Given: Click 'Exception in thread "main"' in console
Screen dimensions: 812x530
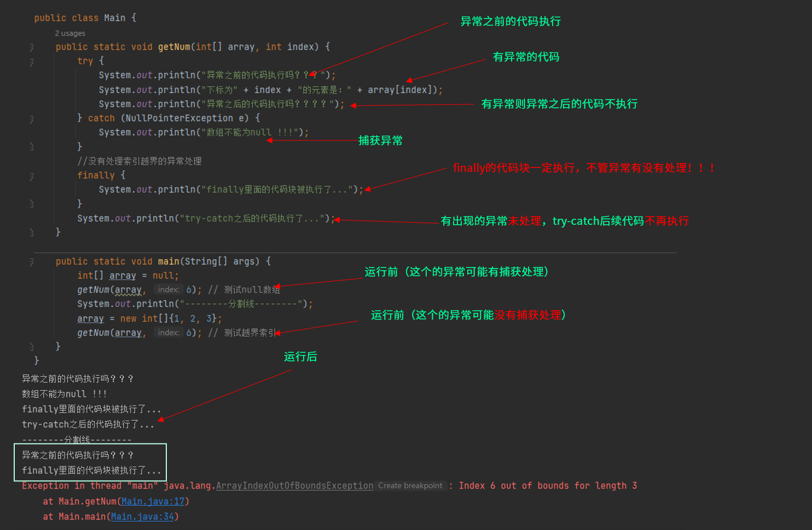Looking at the screenshot, I should pos(90,486).
